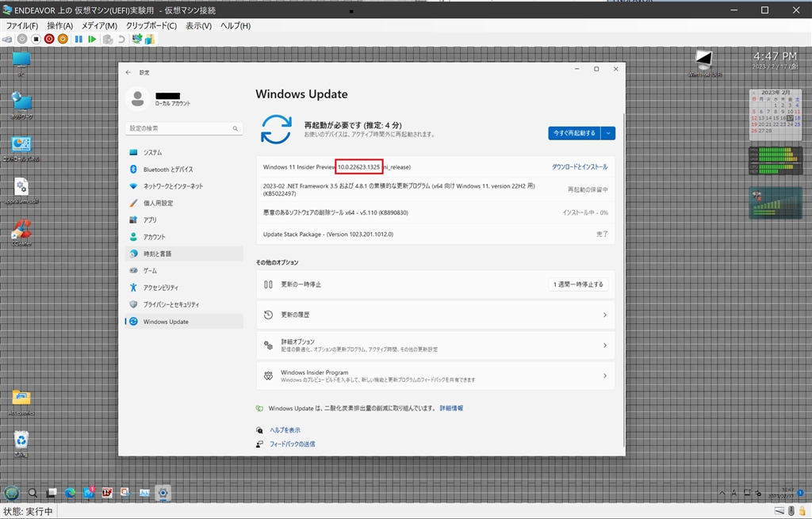Click the CPU meter desktop widget
The height and width of the screenshot is (519, 812).
776,160
